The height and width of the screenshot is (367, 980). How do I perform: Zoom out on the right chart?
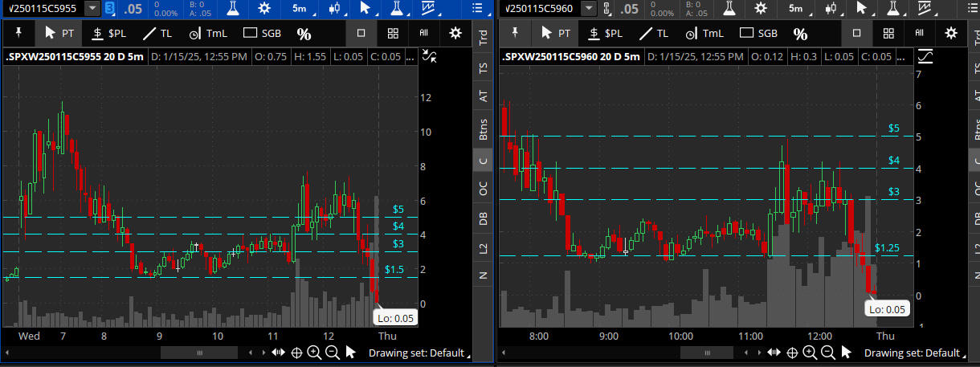pos(827,353)
